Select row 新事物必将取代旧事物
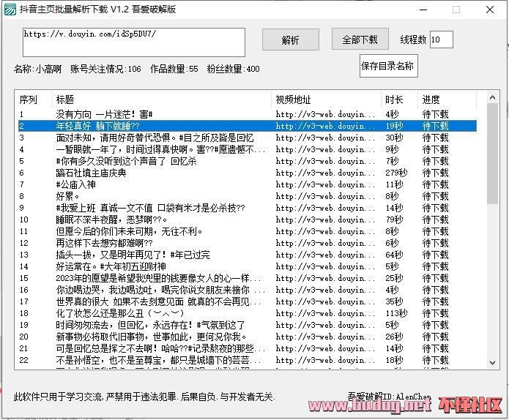Viewport: 509px width, 420px height. click(x=248, y=337)
